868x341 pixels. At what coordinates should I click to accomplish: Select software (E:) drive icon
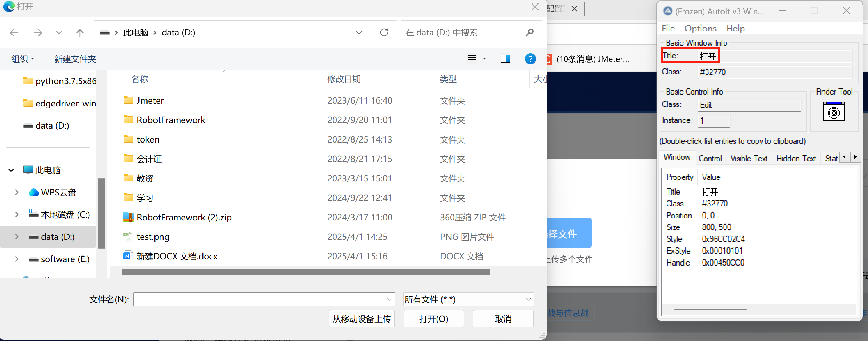tap(33, 259)
